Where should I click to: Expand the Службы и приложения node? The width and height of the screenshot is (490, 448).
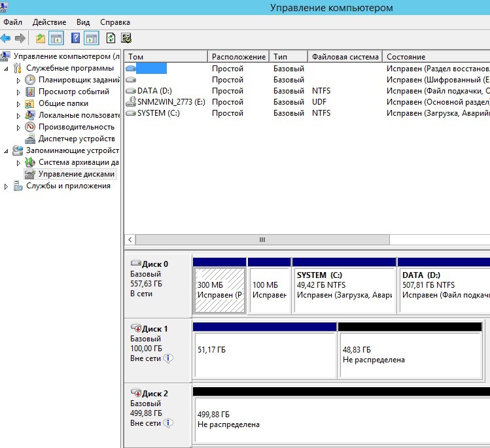[6, 186]
